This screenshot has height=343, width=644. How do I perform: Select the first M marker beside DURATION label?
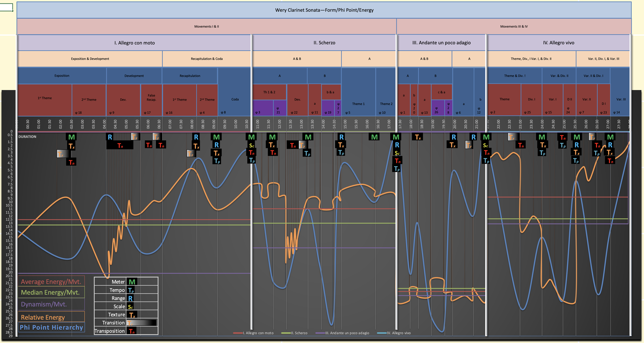click(71, 137)
